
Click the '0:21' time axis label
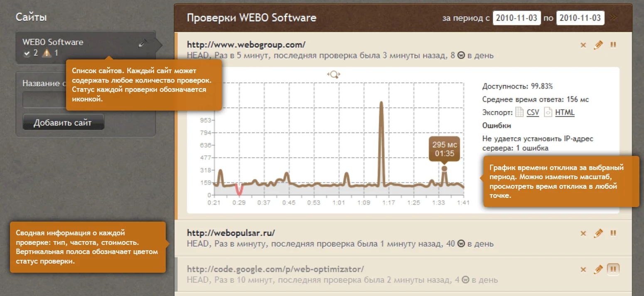[x=214, y=202]
